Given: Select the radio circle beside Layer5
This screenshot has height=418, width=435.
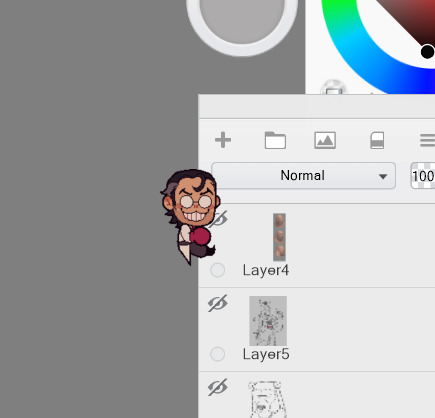Looking at the screenshot, I should 218,354.
